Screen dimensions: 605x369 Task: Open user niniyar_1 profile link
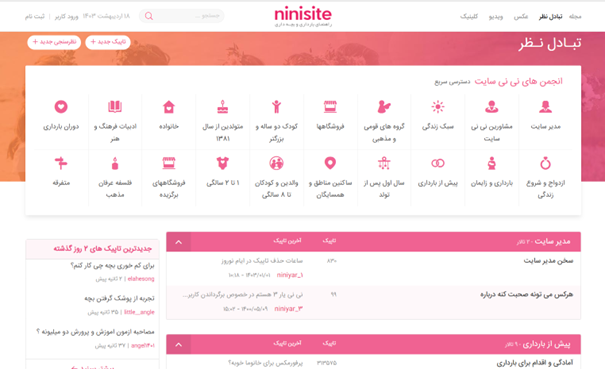[290, 275]
